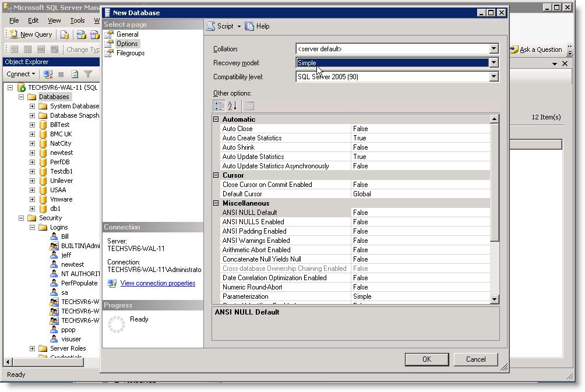Open the Collation dropdown
This screenshot has height=392, width=585.
pyautogui.click(x=494, y=48)
